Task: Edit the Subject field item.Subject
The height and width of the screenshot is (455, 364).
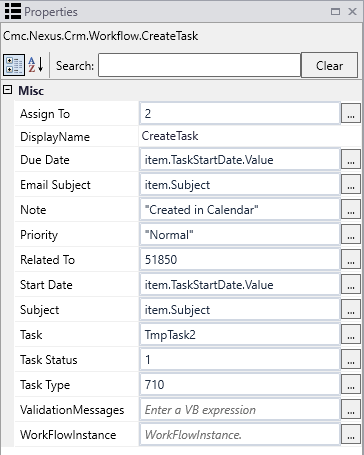Action: [240, 310]
